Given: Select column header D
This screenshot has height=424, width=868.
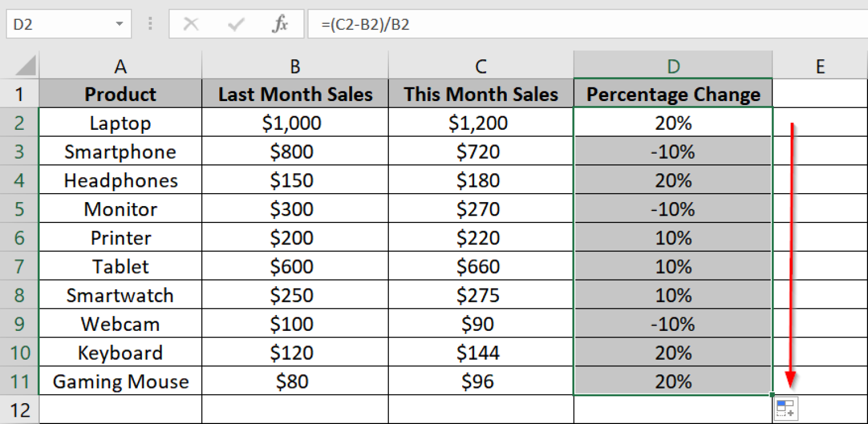Looking at the screenshot, I should (672, 65).
